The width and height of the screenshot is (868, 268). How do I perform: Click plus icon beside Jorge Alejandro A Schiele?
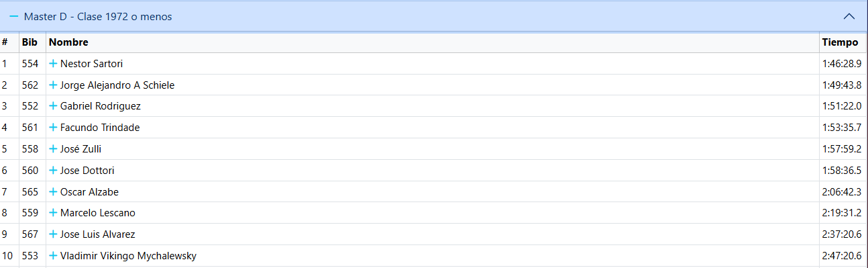[53, 85]
